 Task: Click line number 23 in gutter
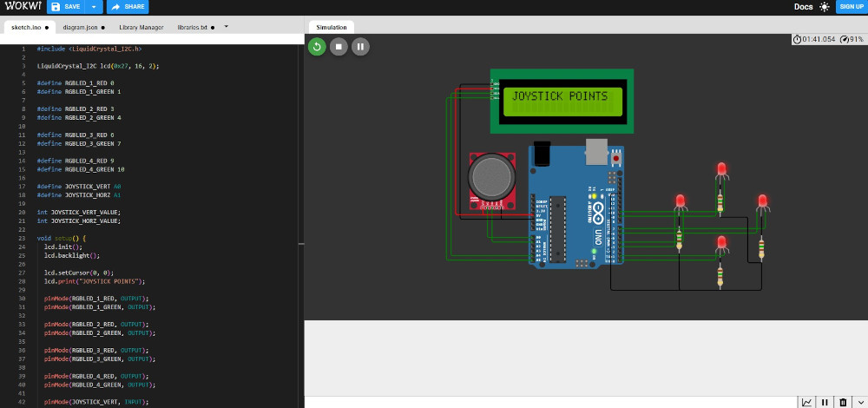tap(22, 238)
